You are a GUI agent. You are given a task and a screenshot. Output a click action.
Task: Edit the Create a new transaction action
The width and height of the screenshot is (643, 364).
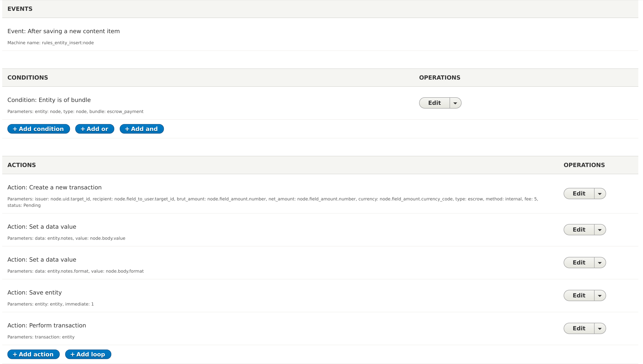tap(579, 194)
